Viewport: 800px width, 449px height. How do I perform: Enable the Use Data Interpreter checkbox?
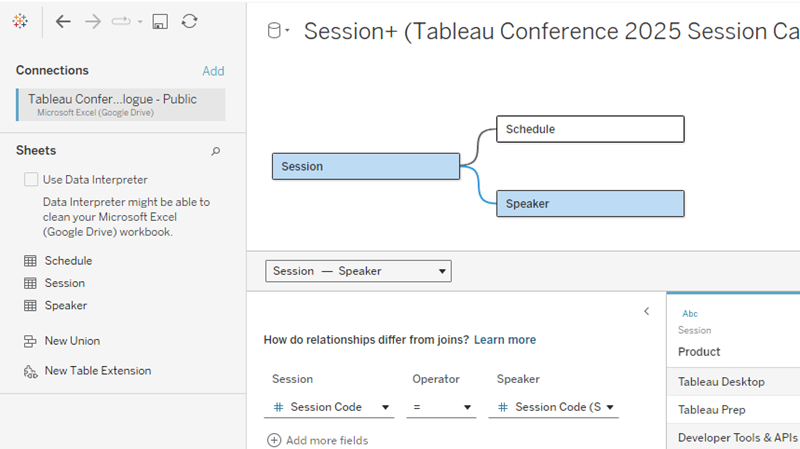pyautogui.click(x=31, y=180)
